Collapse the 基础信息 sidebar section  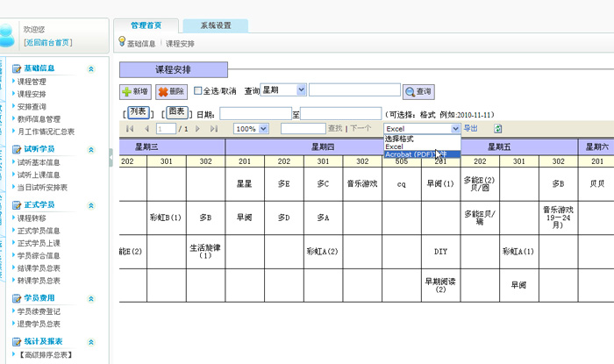tap(91, 68)
